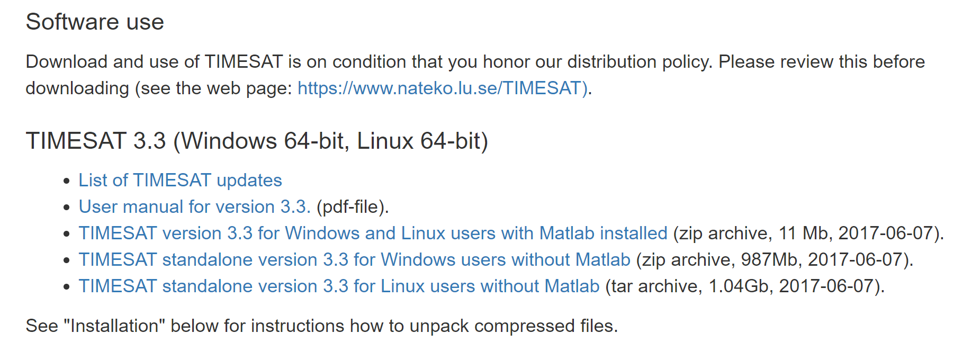
Task: Download TIMESAT 3.3 for users with Matlab installed
Action: tap(373, 233)
